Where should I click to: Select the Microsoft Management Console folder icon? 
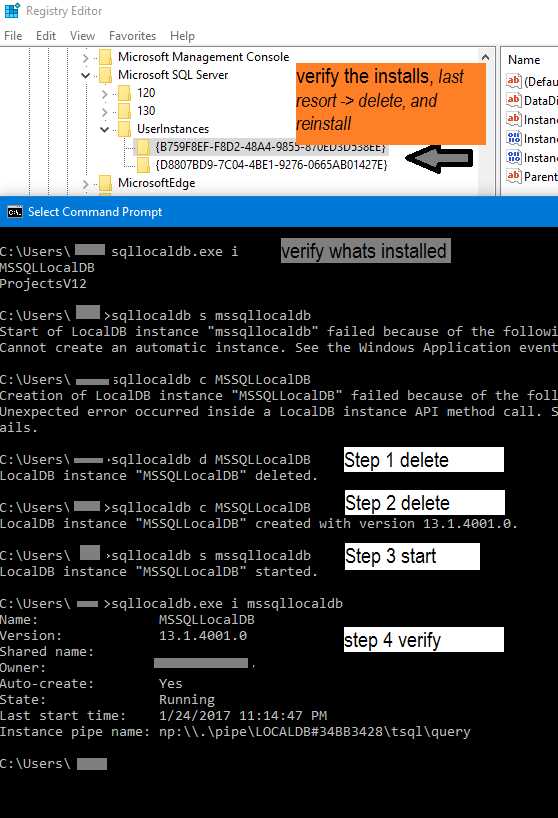(105, 57)
